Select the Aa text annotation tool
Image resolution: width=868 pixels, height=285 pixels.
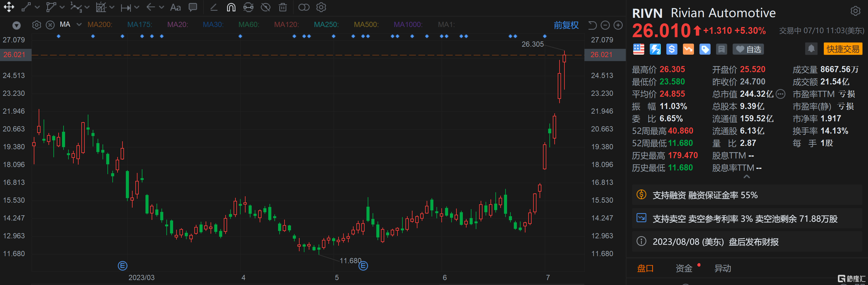point(175,7)
